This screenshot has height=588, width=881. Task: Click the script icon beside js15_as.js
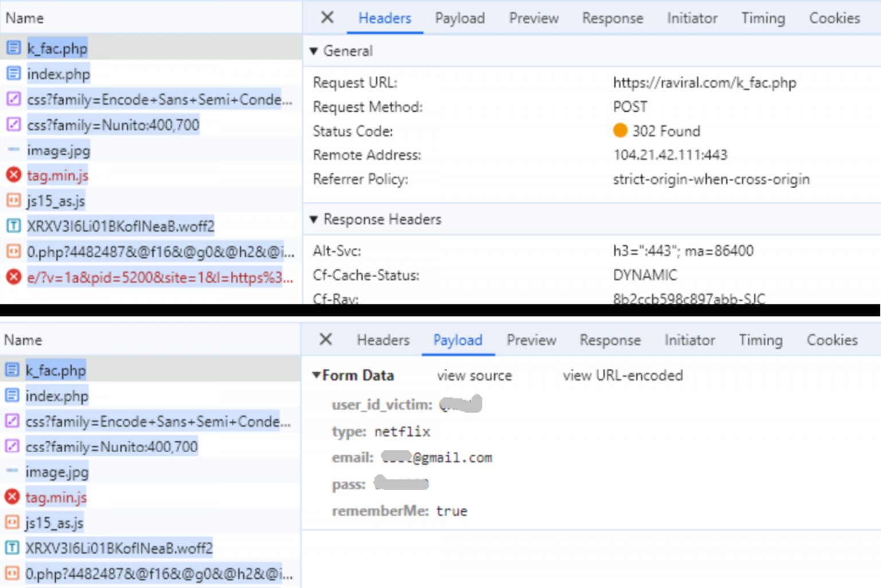(x=13, y=200)
